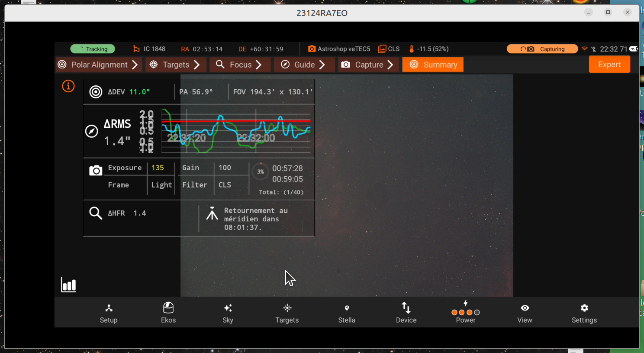This screenshot has height=353, width=644.
Task: Click the orange info circle icon
Action: [x=68, y=86]
